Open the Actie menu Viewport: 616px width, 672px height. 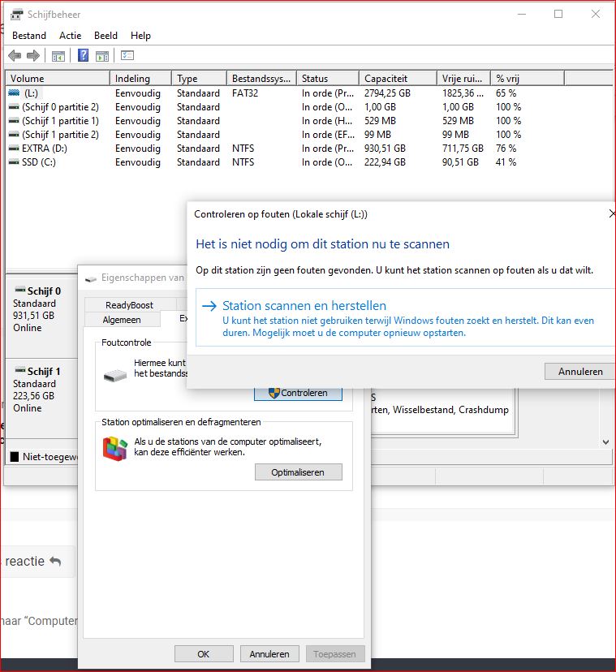(x=70, y=36)
